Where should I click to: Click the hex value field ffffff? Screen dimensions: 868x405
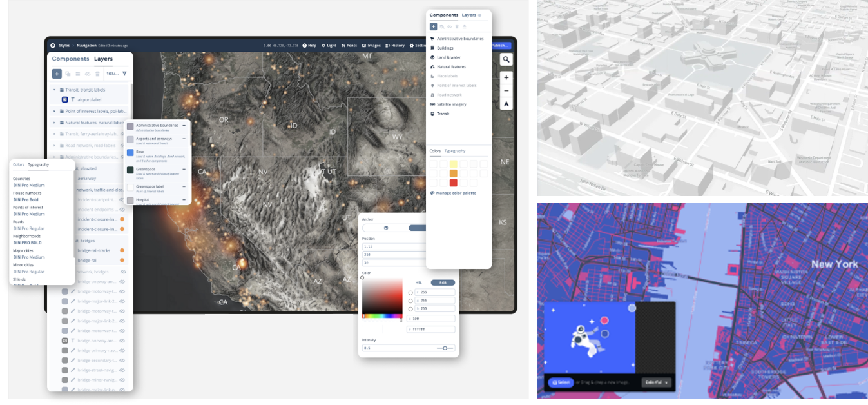[430, 330]
